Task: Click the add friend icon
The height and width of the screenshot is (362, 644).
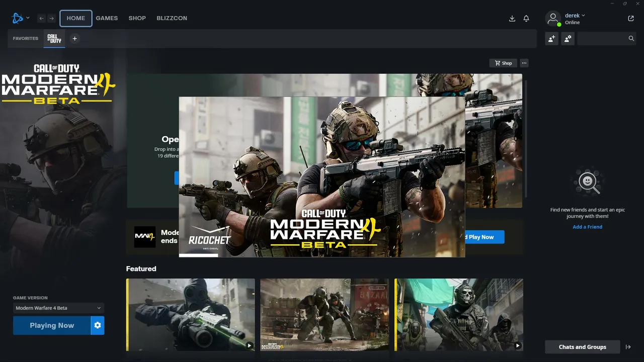Action: (552, 39)
